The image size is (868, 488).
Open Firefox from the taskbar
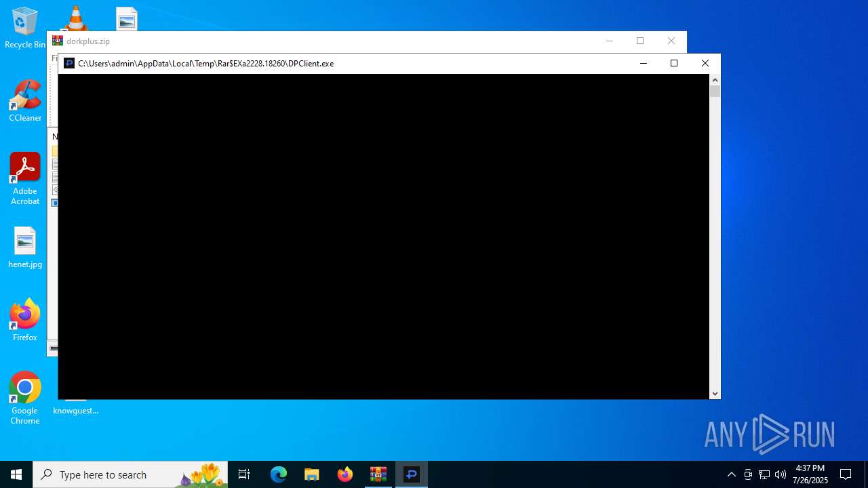click(x=344, y=474)
